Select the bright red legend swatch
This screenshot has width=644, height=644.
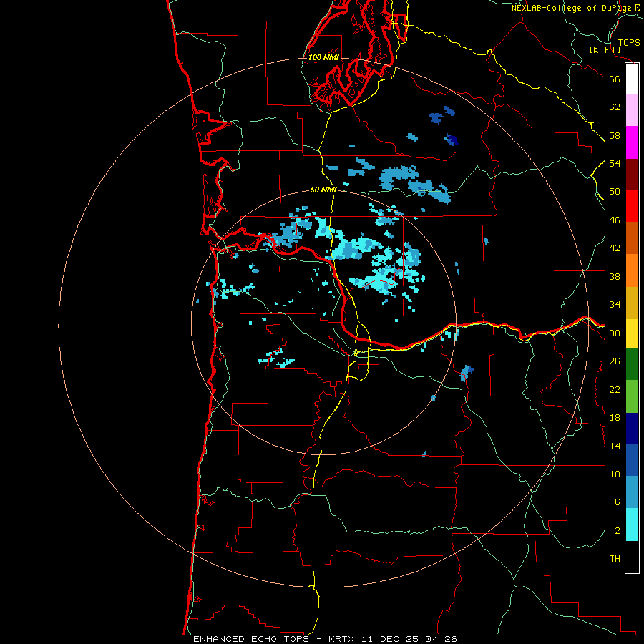pos(632,206)
